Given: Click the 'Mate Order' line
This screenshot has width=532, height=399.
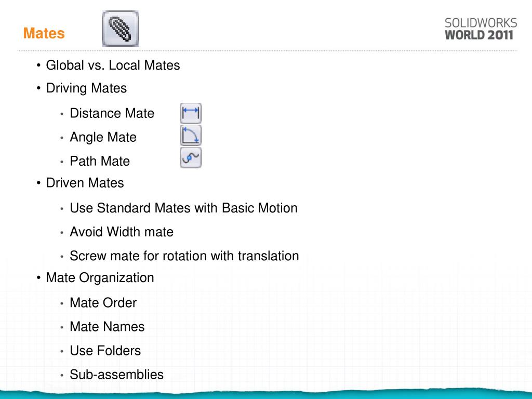Looking at the screenshot, I should point(103,303).
